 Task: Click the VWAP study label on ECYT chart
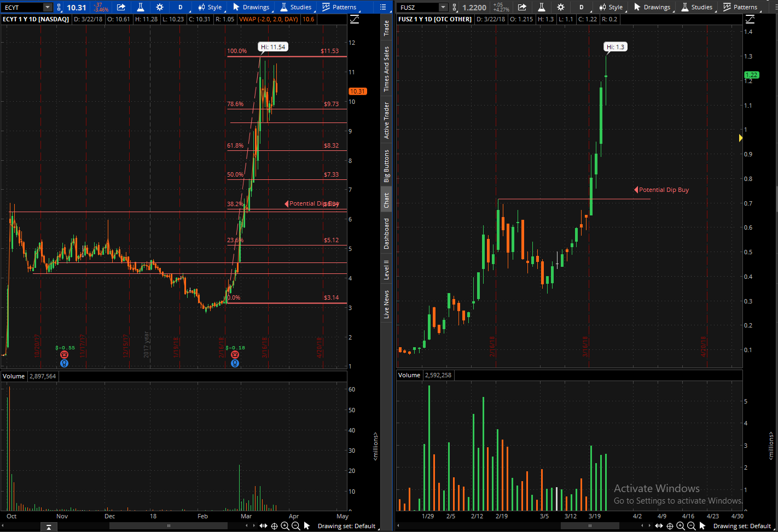click(269, 19)
